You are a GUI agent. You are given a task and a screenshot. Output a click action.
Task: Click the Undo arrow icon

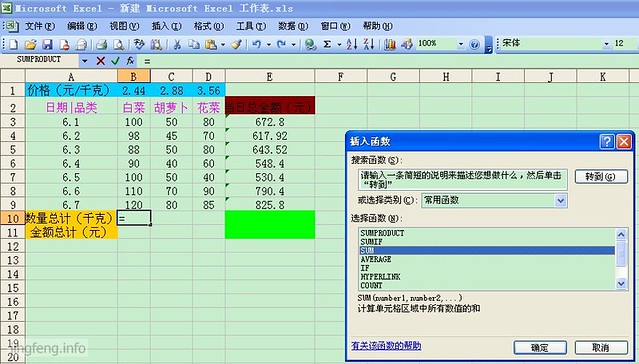(x=256, y=44)
